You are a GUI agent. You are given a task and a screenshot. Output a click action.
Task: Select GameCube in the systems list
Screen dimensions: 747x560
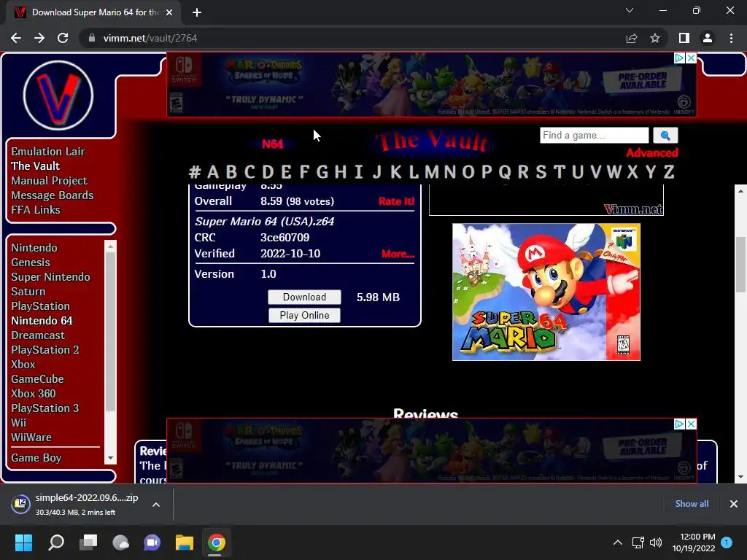(x=37, y=379)
